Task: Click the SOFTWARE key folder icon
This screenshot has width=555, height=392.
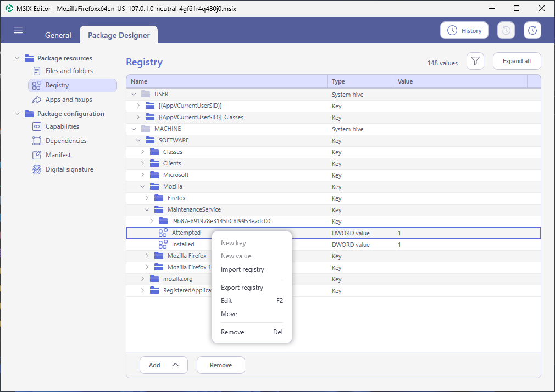Action: tap(150, 140)
